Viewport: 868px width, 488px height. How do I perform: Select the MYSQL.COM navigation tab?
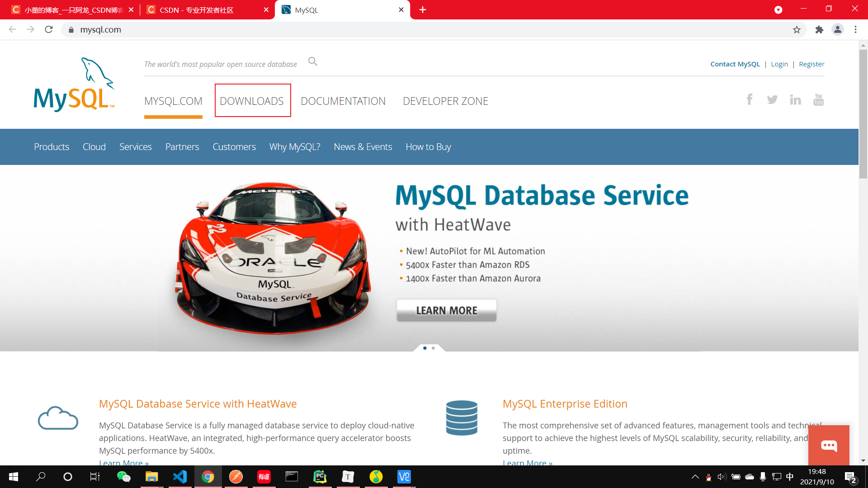click(173, 101)
